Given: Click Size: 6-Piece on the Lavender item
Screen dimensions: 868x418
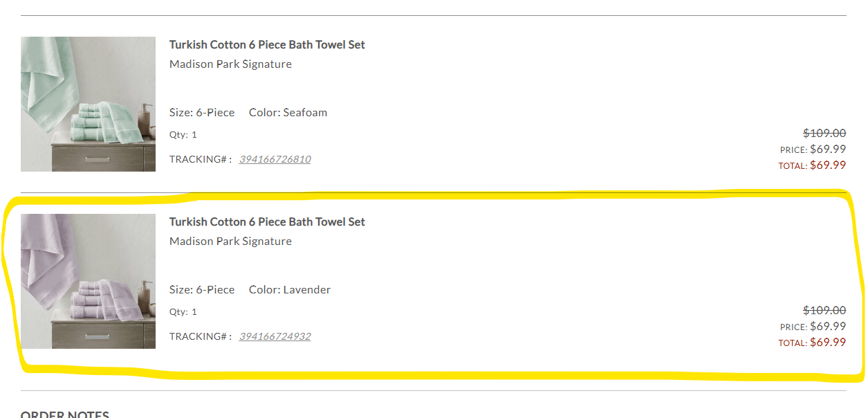Looking at the screenshot, I should [x=202, y=289].
